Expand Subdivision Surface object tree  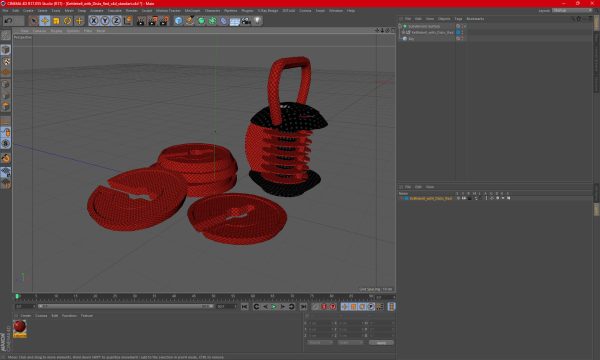400,26
